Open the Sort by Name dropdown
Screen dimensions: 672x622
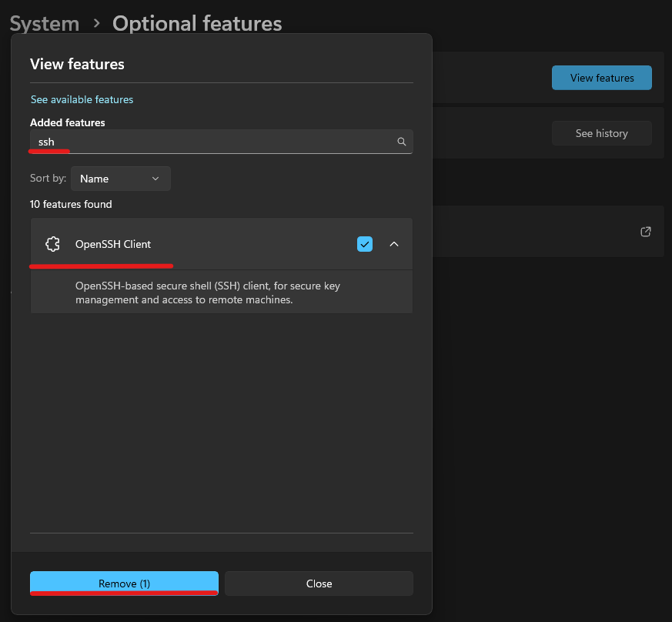120,179
